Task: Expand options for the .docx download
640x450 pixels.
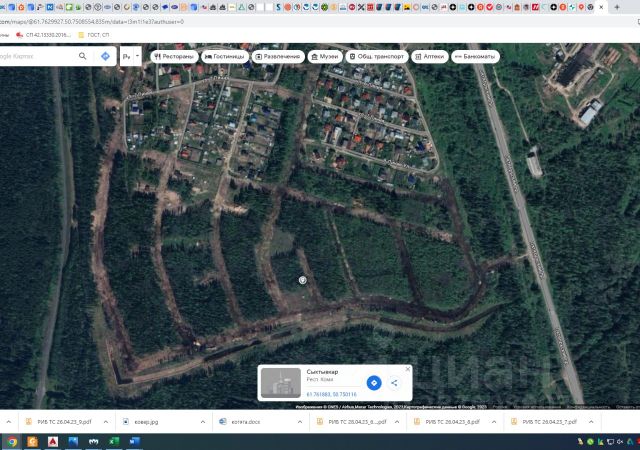Action: tap(300, 422)
